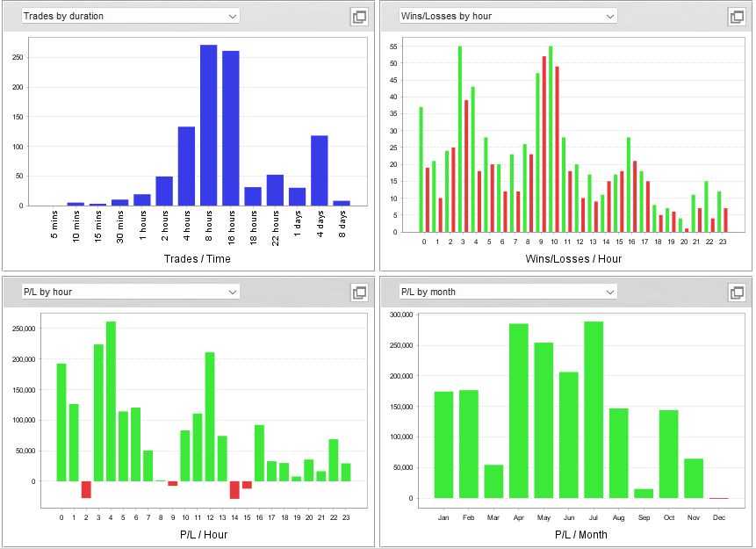
Task: Open the Wins/Losses by hour dropdown
Action: (508, 16)
